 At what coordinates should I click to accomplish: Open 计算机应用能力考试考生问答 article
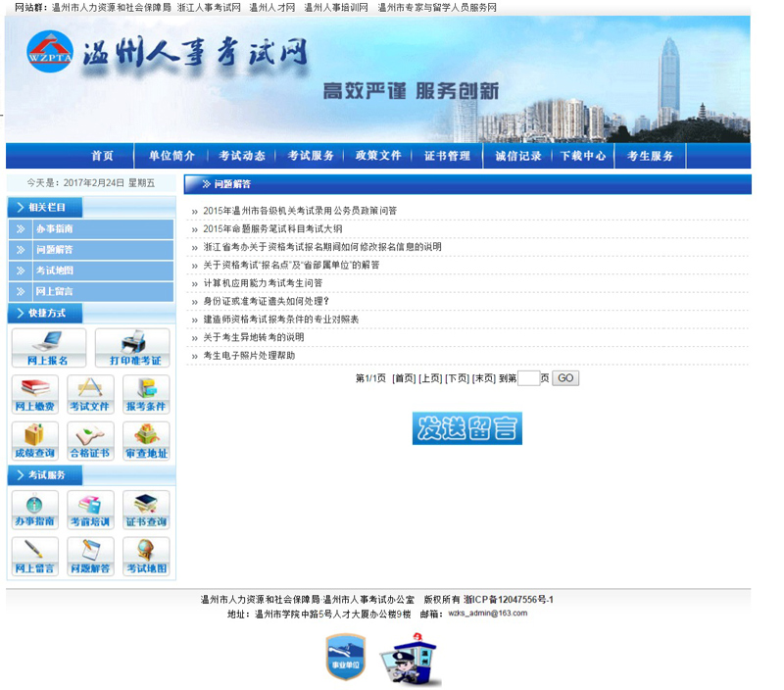pos(263,283)
